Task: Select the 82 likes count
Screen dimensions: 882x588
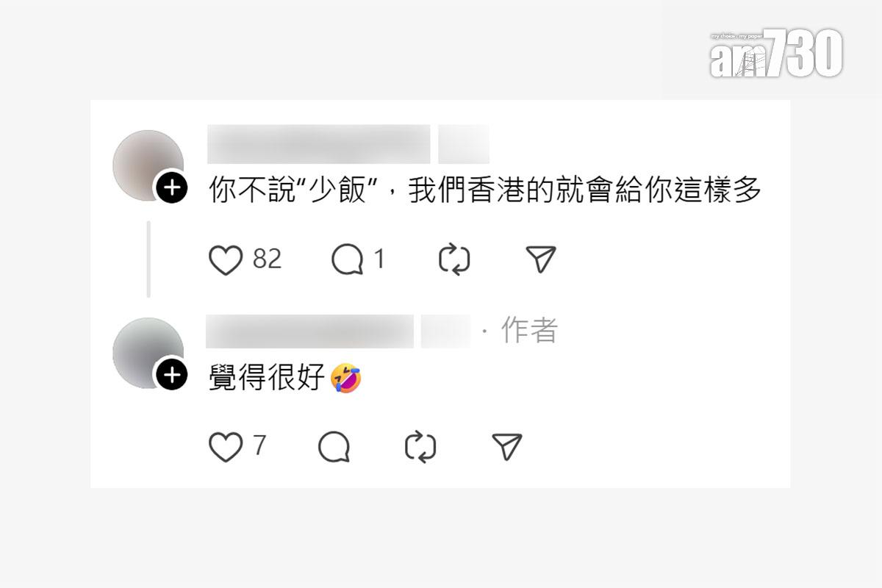Action: (267, 259)
